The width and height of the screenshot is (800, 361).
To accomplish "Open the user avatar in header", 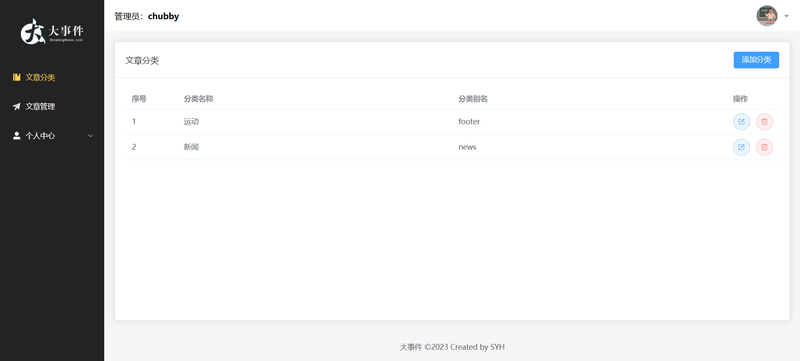I will 766,16.
